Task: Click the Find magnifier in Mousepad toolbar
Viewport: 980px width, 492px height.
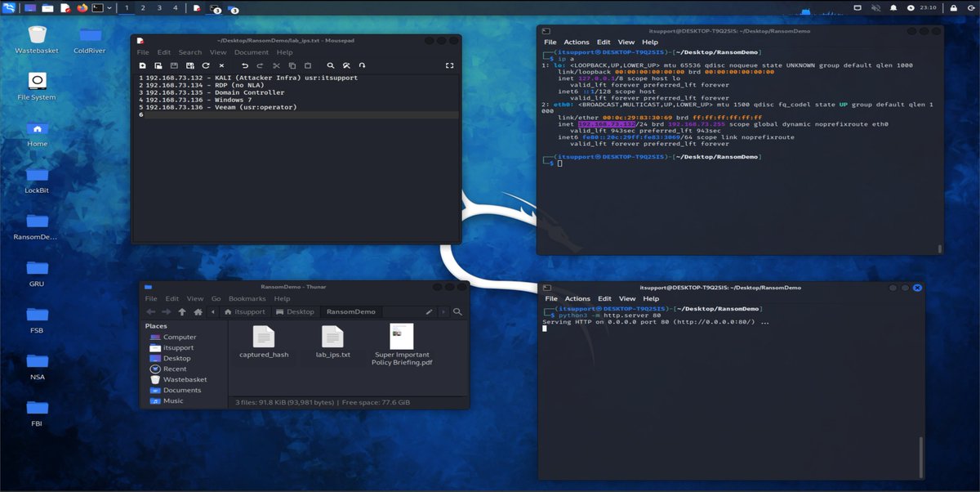Action: point(331,65)
